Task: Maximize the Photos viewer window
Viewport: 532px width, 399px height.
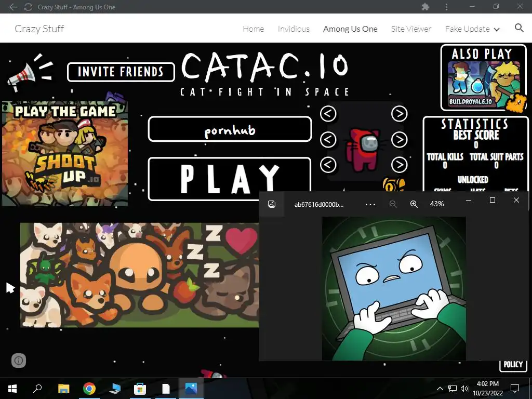Action: pos(493,200)
